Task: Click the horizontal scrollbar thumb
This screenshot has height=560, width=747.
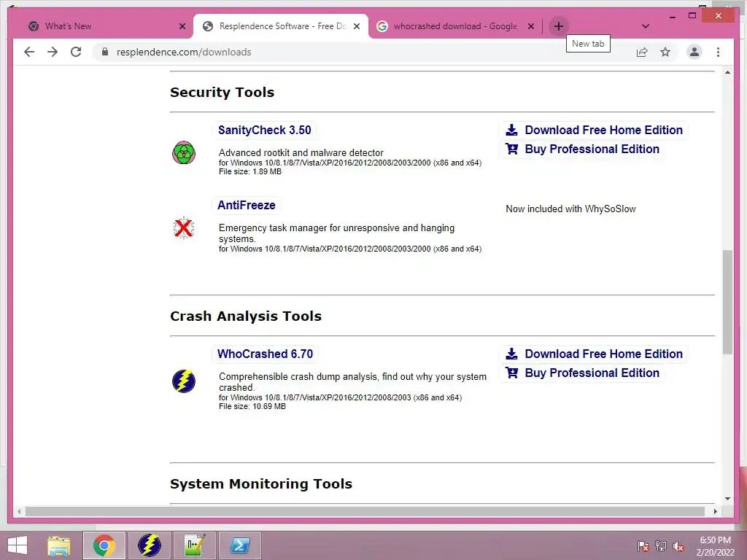Action: pyautogui.click(x=365, y=511)
